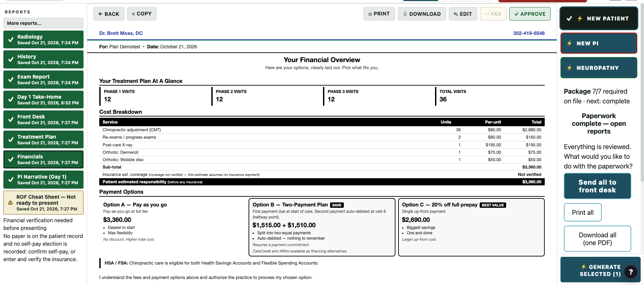Screen dimensions: 644x285
Task: Select the Exam Report entry
Action: point(43,80)
